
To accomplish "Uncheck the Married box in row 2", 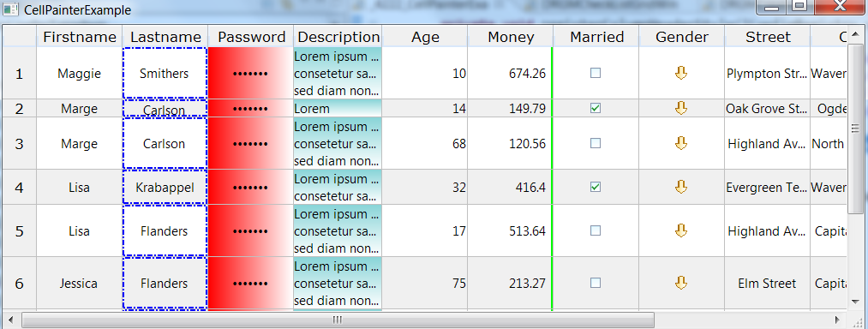I will 595,109.
